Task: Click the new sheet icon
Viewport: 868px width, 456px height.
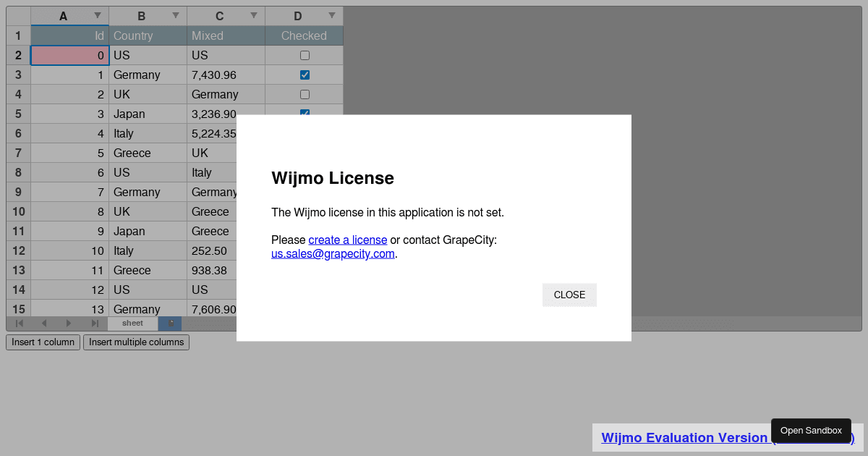Action: [171, 324]
